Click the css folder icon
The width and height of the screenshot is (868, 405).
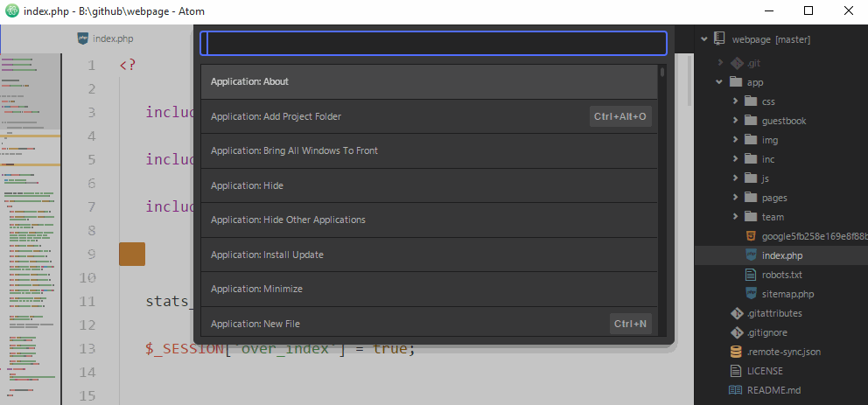pos(751,101)
